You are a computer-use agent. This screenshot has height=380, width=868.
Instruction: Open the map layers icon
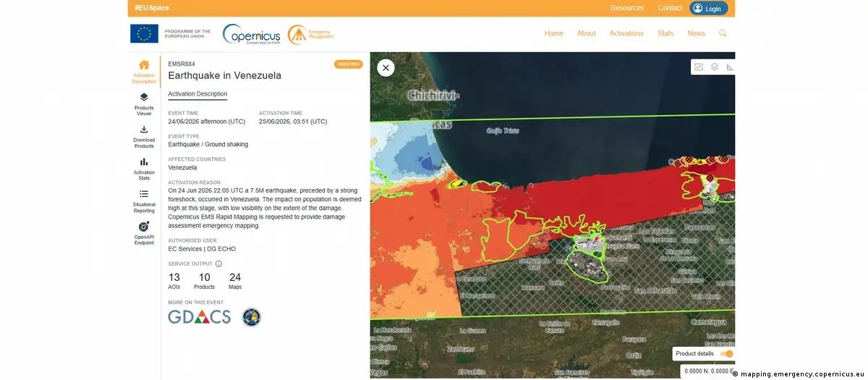(715, 67)
